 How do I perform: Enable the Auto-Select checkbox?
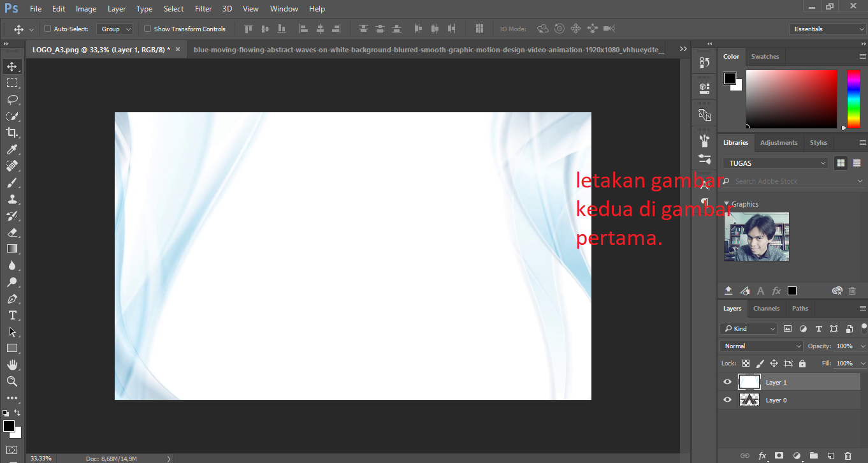pyautogui.click(x=47, y=28)
